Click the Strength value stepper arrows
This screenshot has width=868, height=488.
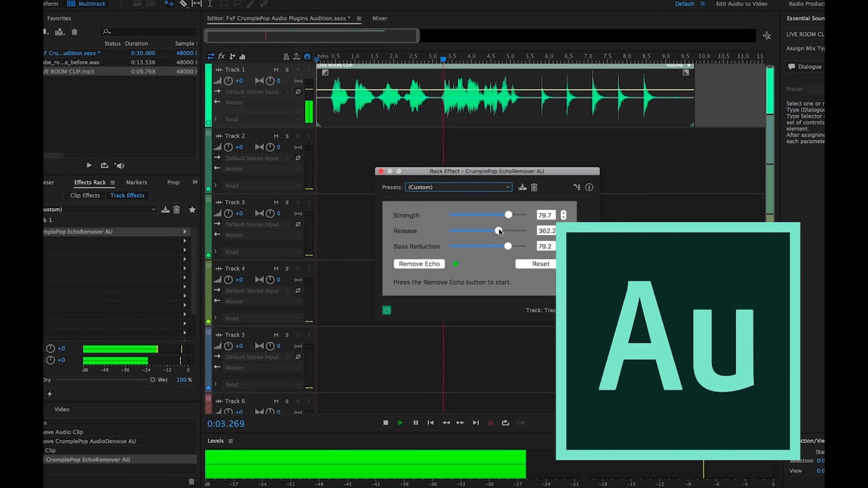pos(563,215)
